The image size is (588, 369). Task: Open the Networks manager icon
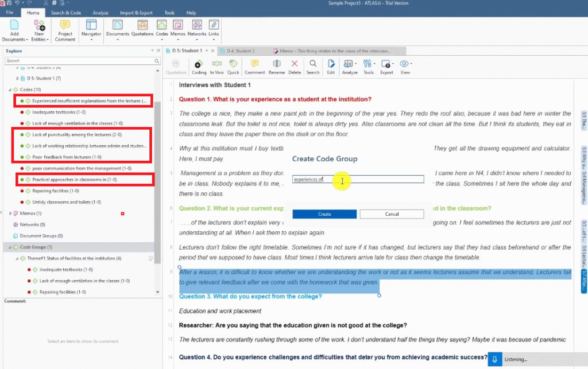click(x=196, y=28)
